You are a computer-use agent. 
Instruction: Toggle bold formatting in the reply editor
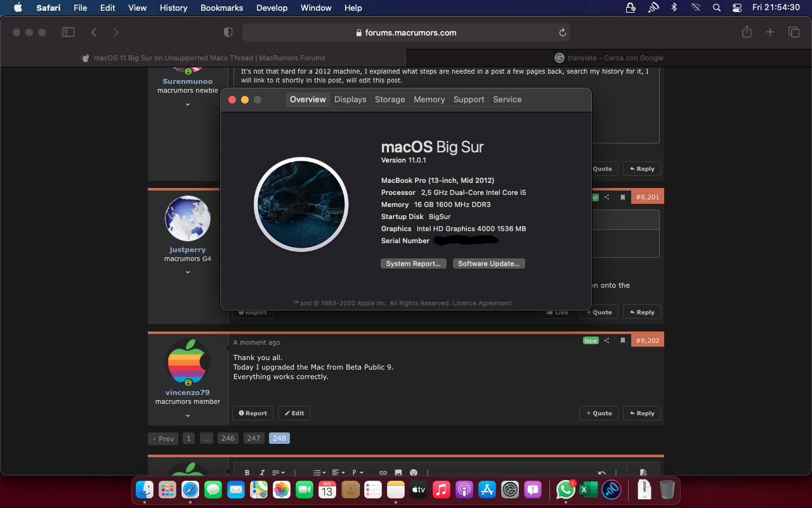click(247, 472)
